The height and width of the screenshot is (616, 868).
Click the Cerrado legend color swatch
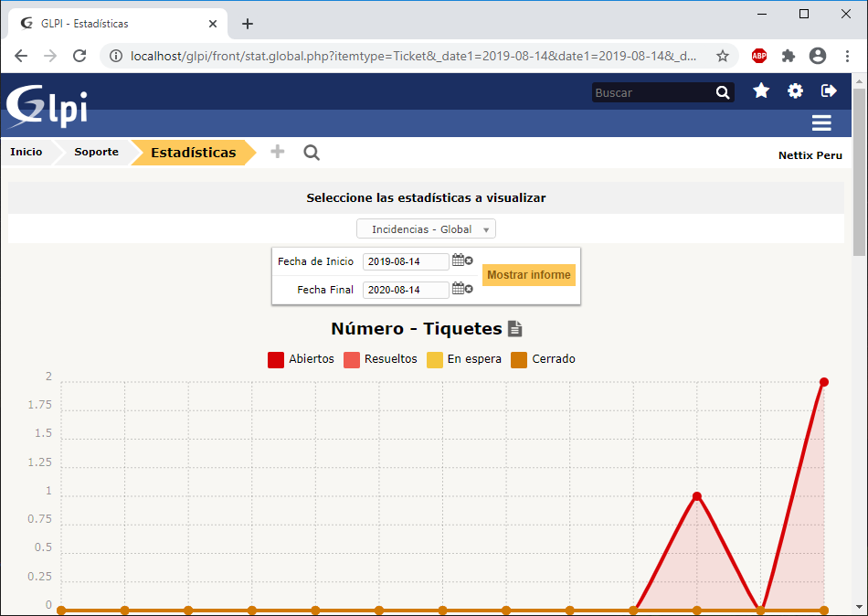(519, 359)
